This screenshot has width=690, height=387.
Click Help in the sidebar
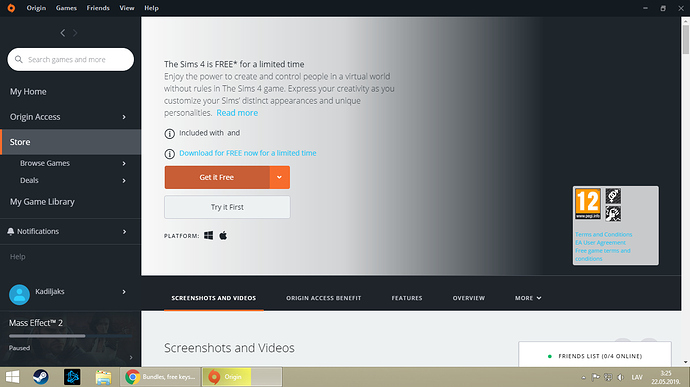[x=18, y=257]
